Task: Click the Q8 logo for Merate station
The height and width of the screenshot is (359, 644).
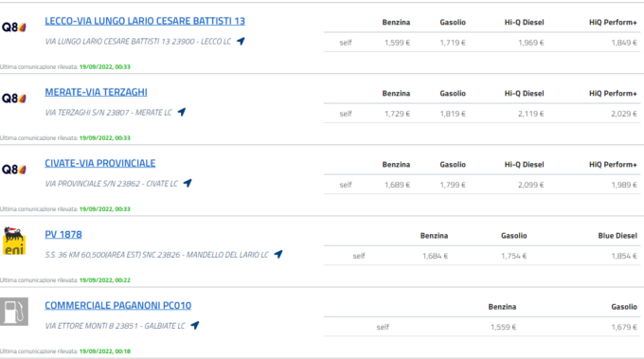Action: [14, 99]
